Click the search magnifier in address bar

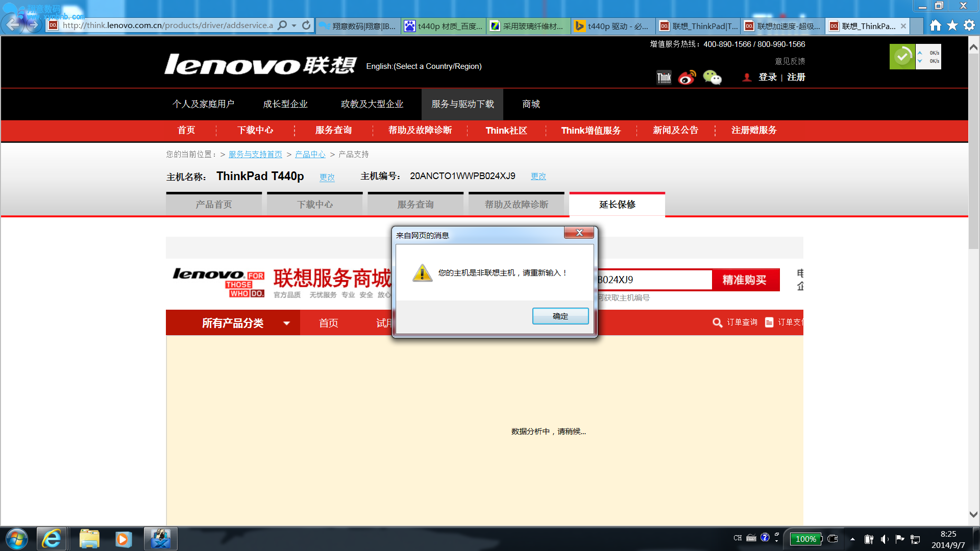282,25
